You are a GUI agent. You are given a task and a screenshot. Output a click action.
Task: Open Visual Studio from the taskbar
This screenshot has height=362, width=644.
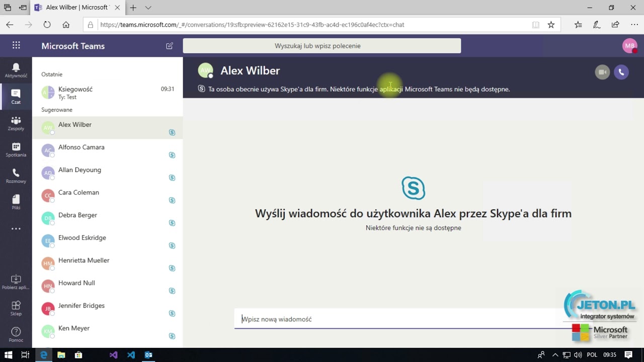point(114,355)
